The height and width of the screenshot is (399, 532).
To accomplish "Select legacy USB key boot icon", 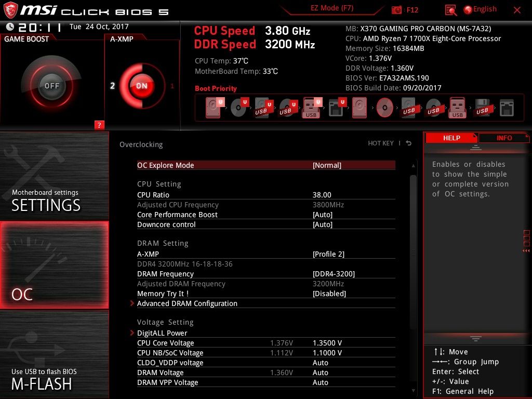I will coord(457,108).
